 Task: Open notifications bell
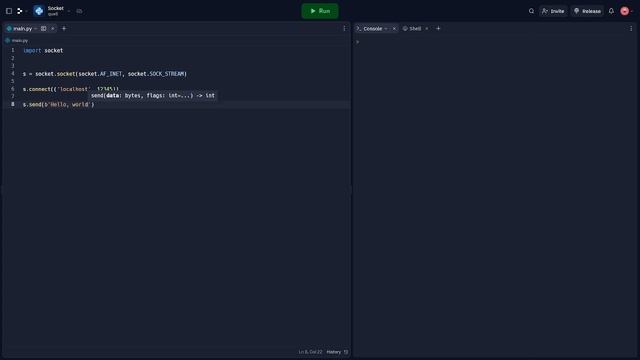[611, 11]
